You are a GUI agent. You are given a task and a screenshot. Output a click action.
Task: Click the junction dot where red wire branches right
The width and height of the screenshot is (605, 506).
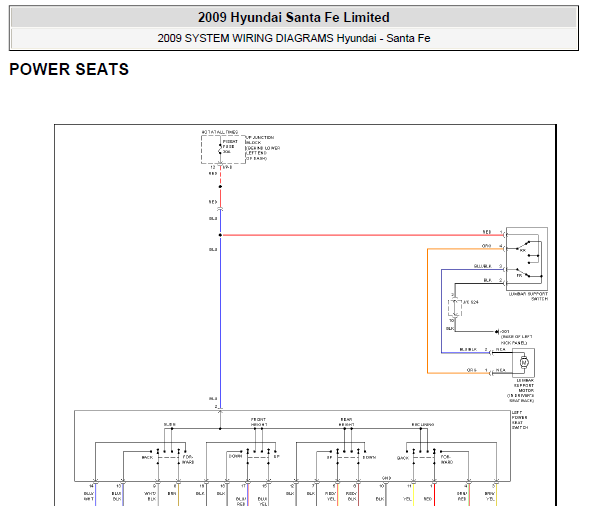pyautogui.click(x=220, y=235)
